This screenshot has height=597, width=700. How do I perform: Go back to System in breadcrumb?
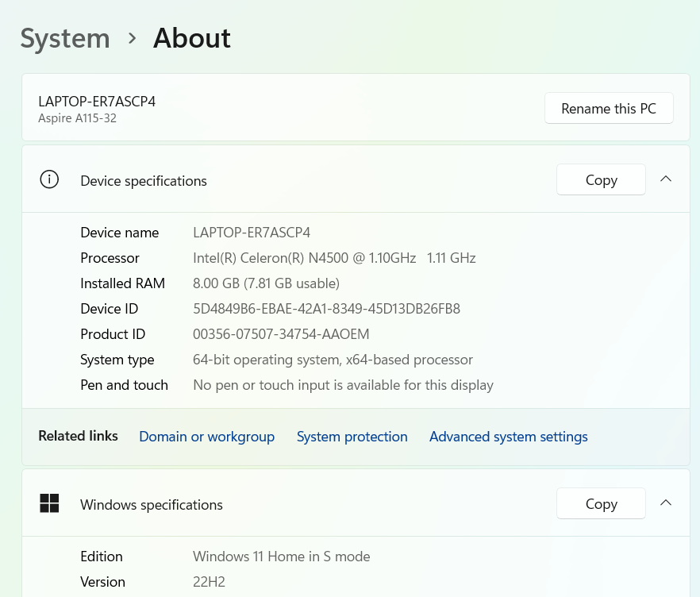click(65, 38)
